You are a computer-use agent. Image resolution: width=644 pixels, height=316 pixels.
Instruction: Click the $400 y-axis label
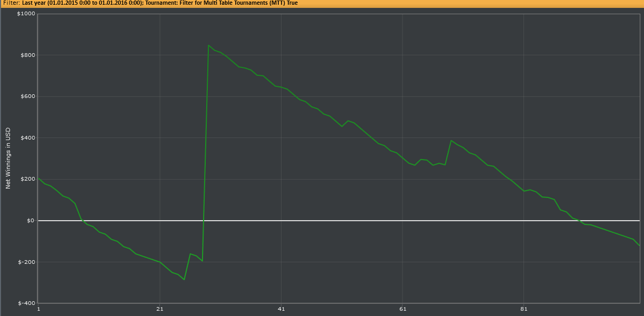[x=28, y=138]
